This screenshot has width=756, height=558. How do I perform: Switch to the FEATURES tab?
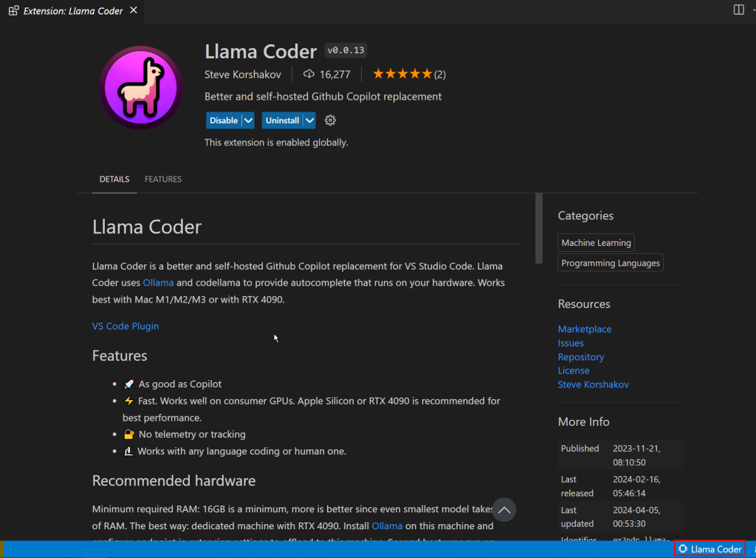pyautogui.click(x=163, y=179)
